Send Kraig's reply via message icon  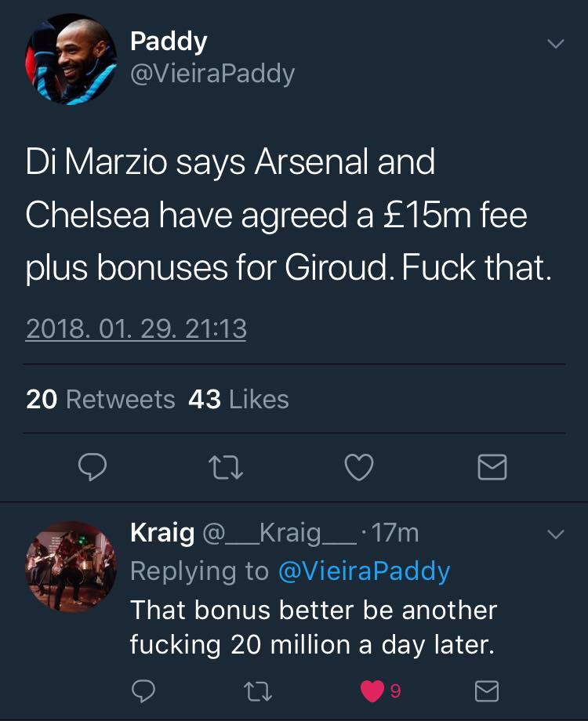coord(487,690)
